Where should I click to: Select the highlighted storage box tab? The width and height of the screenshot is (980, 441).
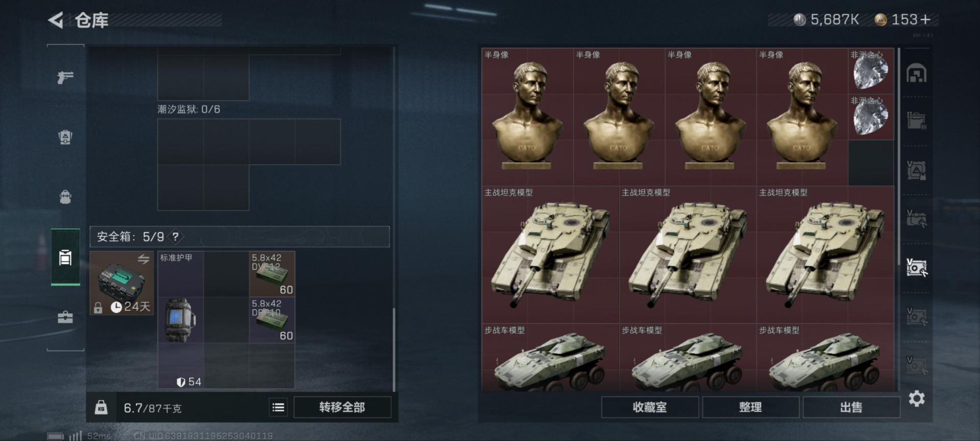pos(917,267)
